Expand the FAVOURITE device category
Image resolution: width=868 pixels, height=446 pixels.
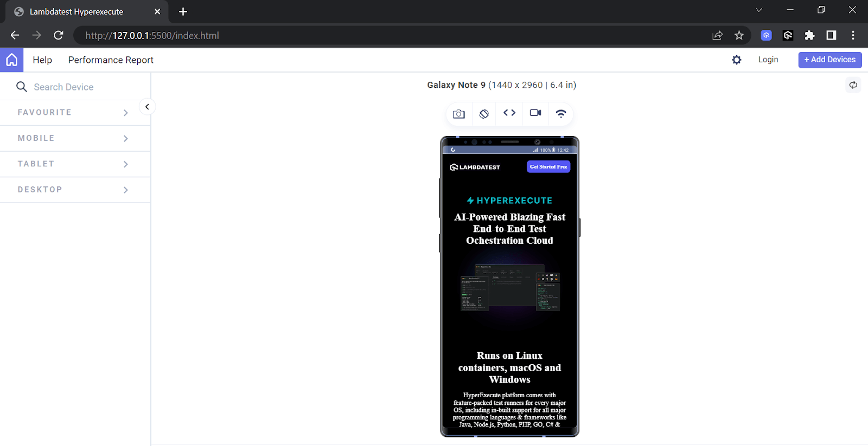pos(75,113)
